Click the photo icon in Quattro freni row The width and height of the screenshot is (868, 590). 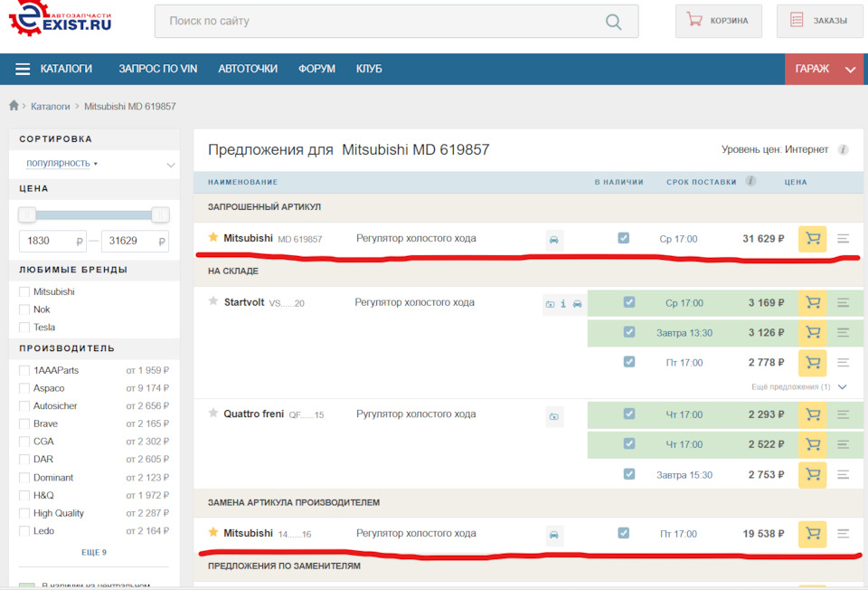(554, 416)
